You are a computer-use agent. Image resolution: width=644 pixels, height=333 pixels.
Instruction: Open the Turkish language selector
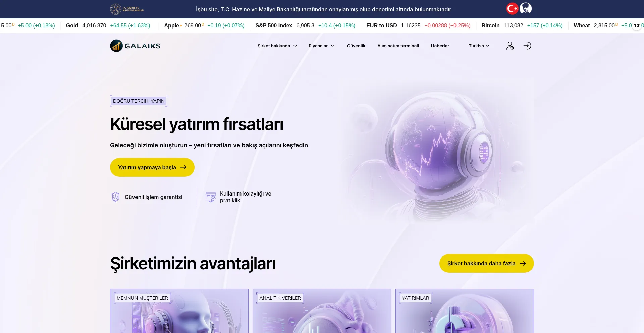(479, 46)
